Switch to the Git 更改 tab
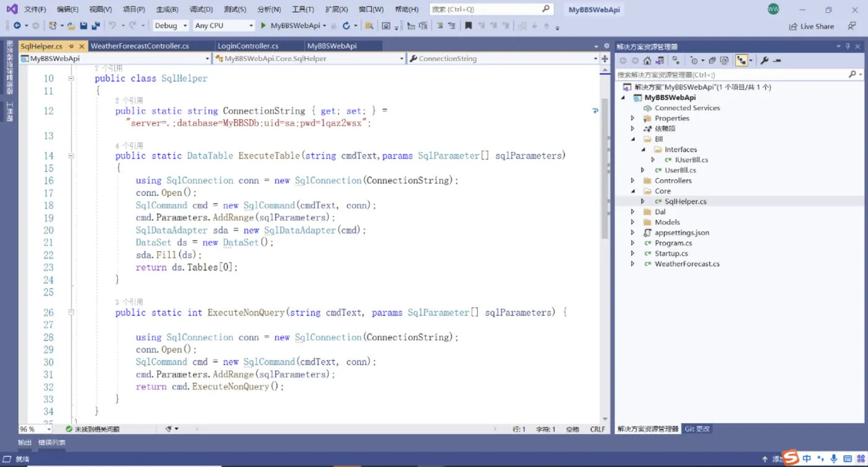Viewport: 868px width, 467px height. coord(697,429)
